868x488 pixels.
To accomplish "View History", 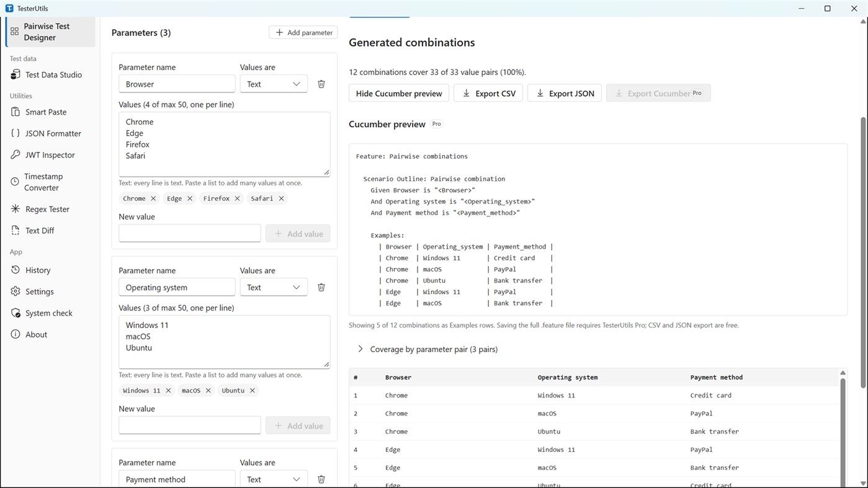I will [x=50, y=270].
